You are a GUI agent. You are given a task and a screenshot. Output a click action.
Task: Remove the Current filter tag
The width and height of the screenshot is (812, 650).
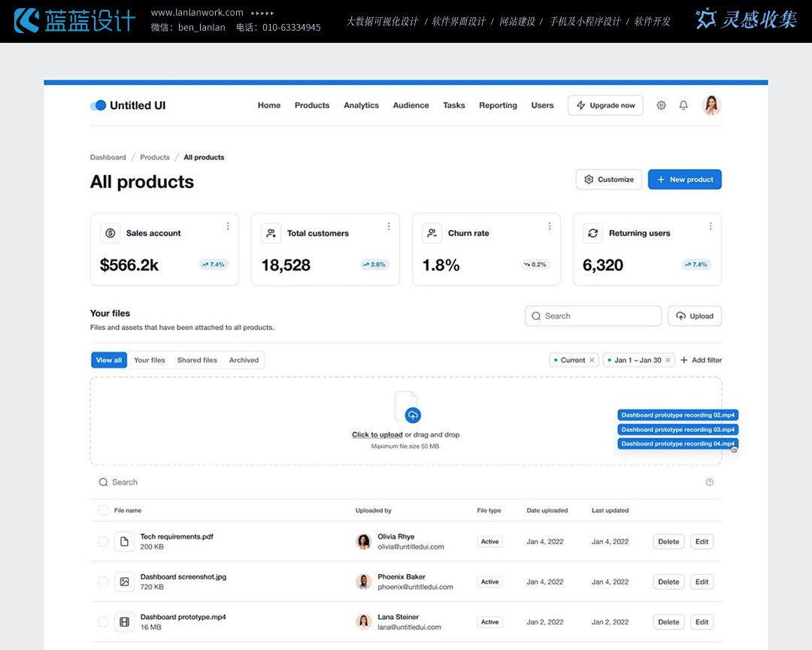592,360
